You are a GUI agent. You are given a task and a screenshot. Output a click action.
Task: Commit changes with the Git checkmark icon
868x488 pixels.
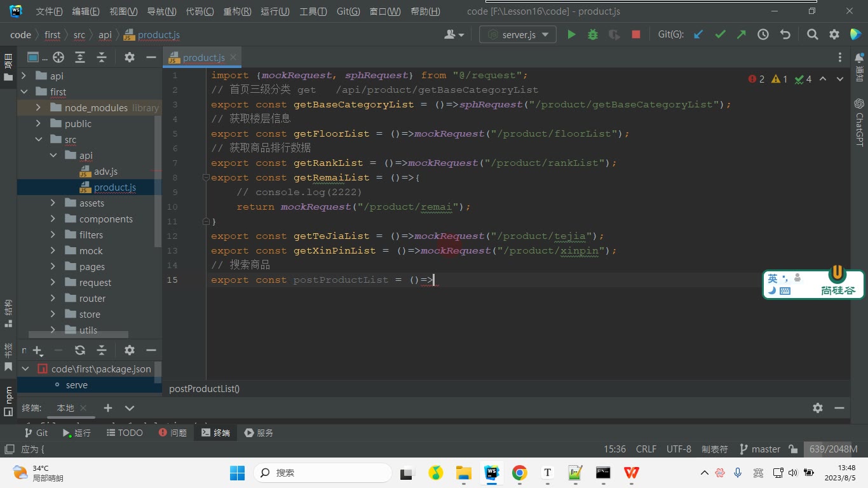pos(720,35)
